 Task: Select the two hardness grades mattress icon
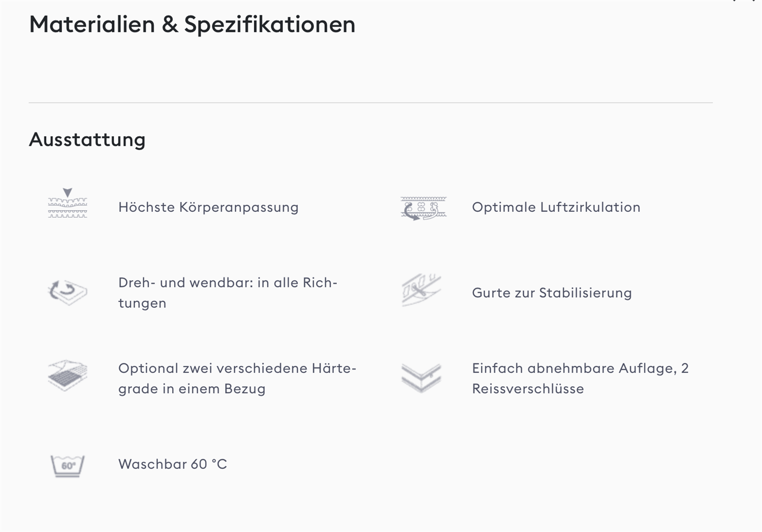68,375
